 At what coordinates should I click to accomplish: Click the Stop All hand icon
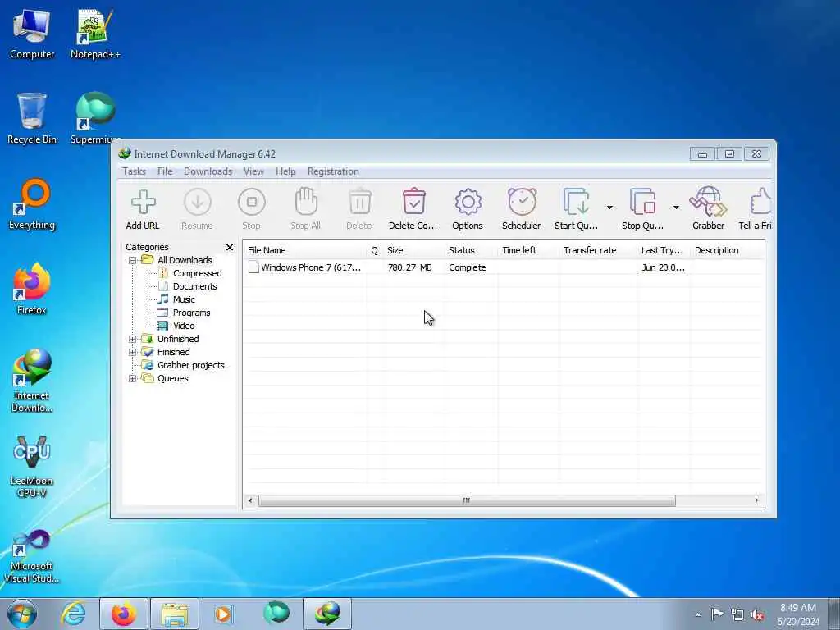pos(306,202)
